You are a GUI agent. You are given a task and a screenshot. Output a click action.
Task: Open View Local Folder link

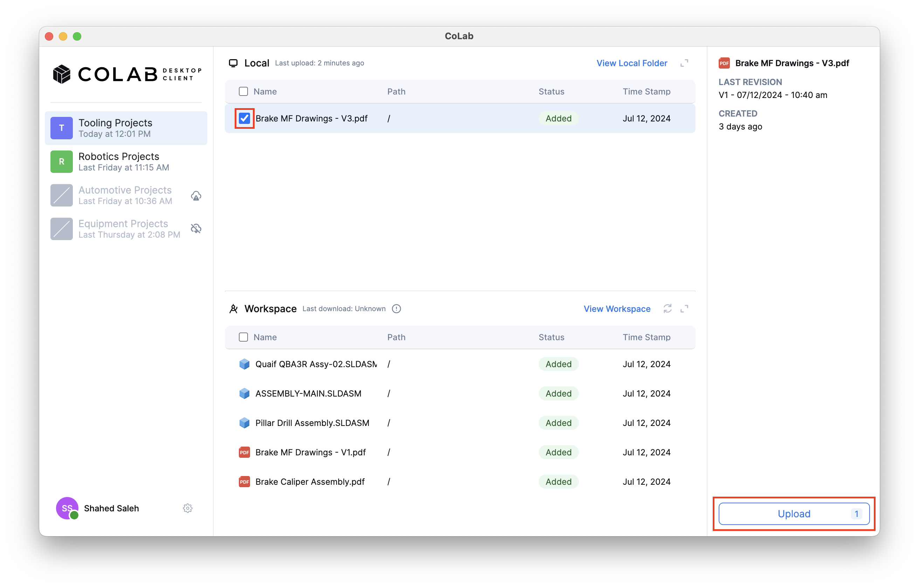pos(632,63)
